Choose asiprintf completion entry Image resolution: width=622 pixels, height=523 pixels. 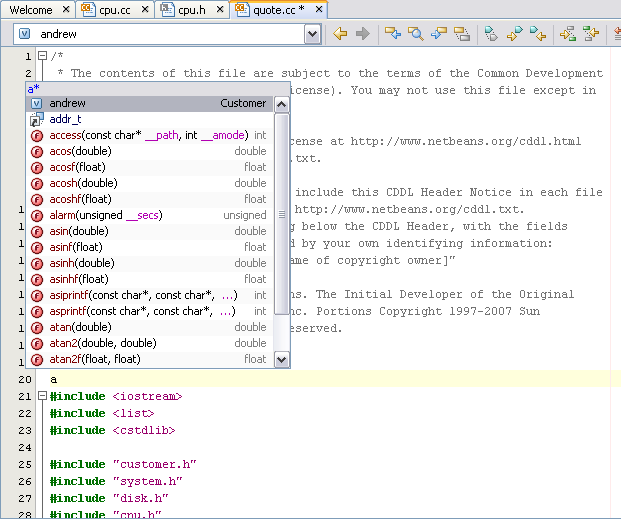(x=150, y=295)
